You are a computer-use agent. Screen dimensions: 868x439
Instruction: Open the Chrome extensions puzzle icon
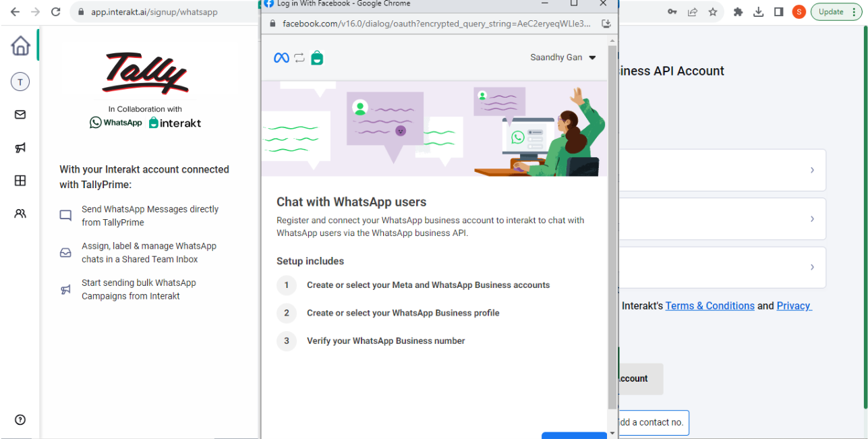738,12
